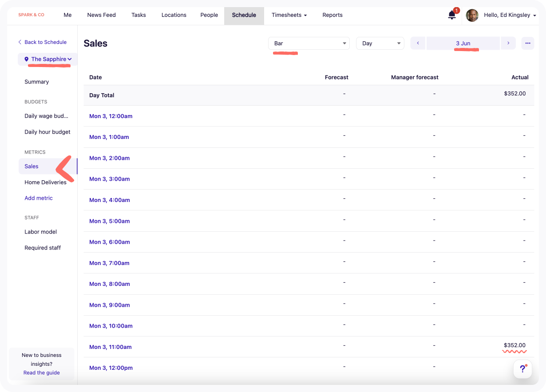Open the Mon 3, 12:00am row
546x392 pixels.
309,116
